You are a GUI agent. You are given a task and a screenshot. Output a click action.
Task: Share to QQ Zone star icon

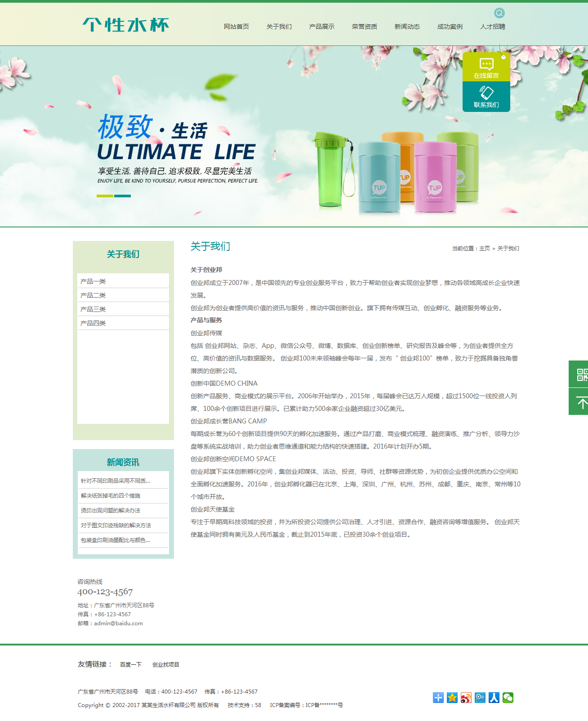pos(452,698)
